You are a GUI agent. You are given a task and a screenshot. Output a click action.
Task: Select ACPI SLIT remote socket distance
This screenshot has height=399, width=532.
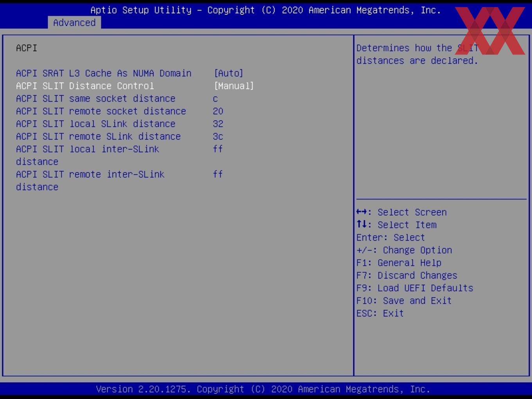point(101,111)
